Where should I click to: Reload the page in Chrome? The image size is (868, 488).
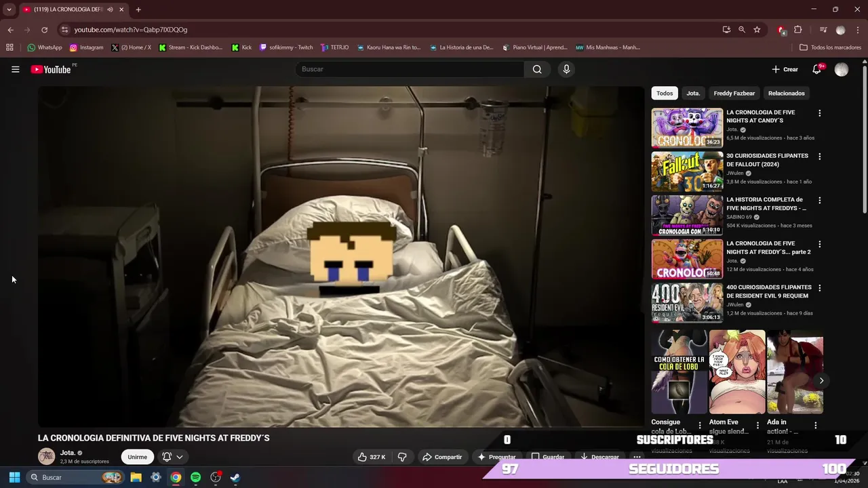(x=45, y=30)
